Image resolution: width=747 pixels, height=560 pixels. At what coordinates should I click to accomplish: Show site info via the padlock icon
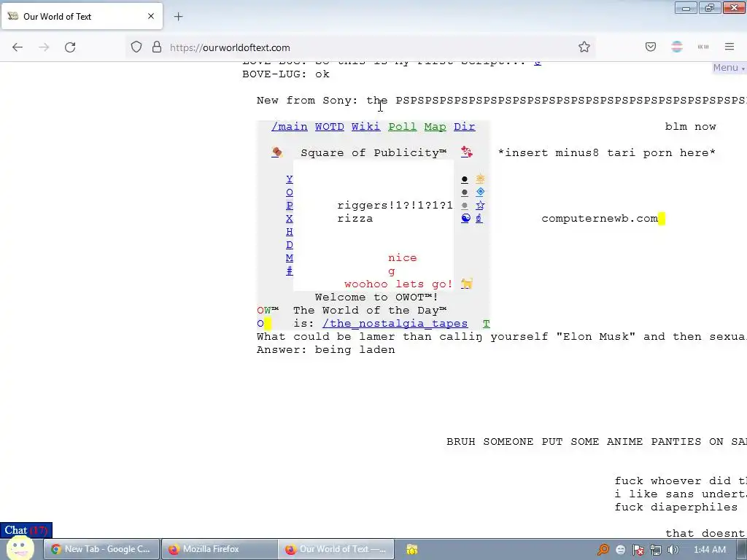[x=157, y=47]
